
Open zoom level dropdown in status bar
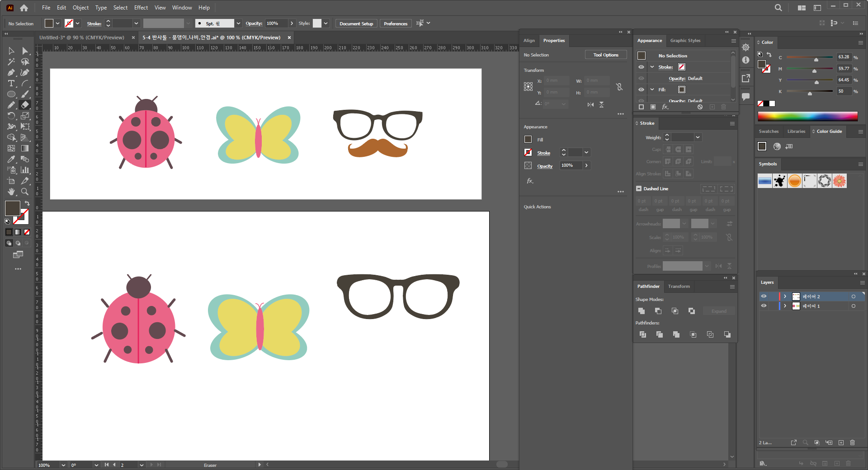point(63,465)
